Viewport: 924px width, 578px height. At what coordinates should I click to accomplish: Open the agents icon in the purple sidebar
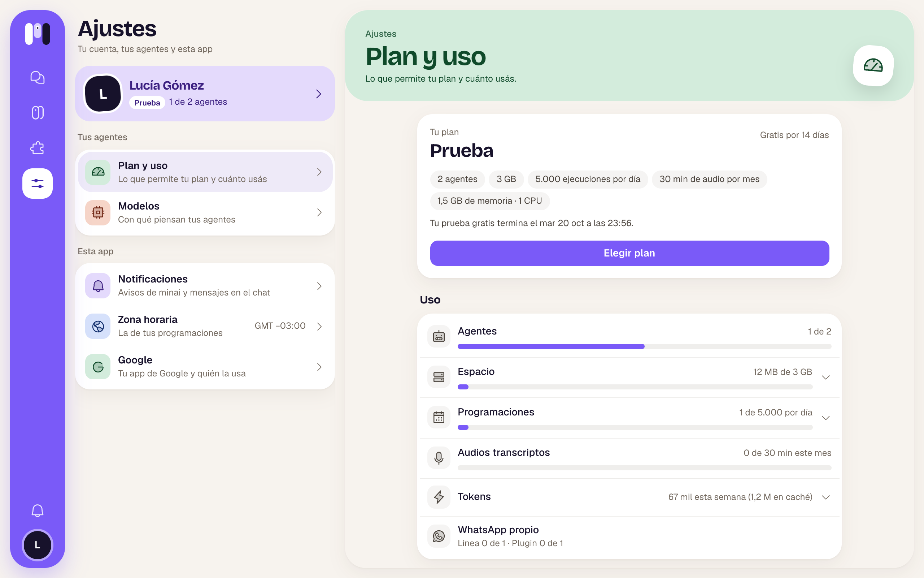[38, 112]
